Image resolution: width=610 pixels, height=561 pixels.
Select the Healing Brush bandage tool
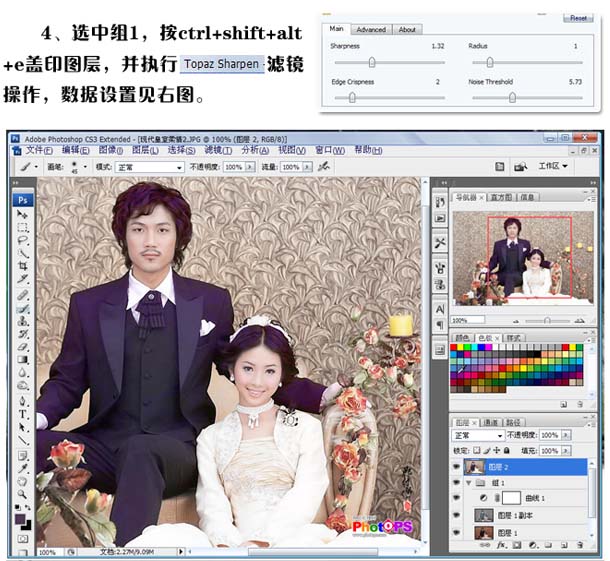click(22, 296)
